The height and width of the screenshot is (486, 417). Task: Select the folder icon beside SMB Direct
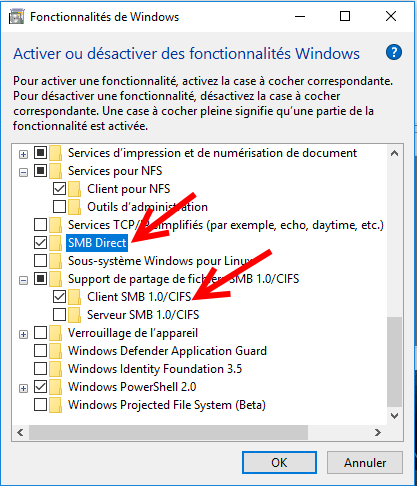[x=56, y=243]
